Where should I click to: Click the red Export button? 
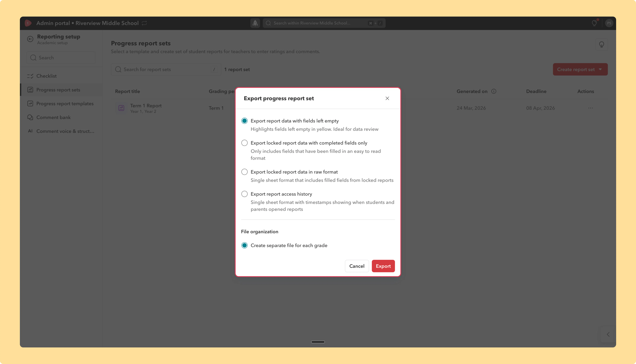click(x=383, y=266)
